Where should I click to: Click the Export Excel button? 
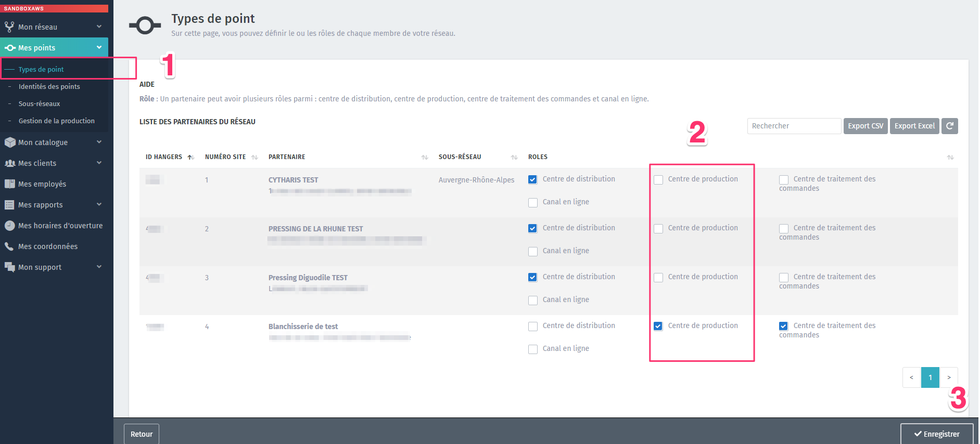pos(914,126)
